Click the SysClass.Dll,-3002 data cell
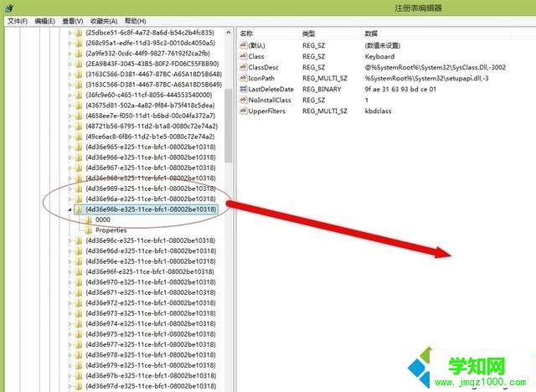This screenshot has height=392, width=536. click(435, 67)
